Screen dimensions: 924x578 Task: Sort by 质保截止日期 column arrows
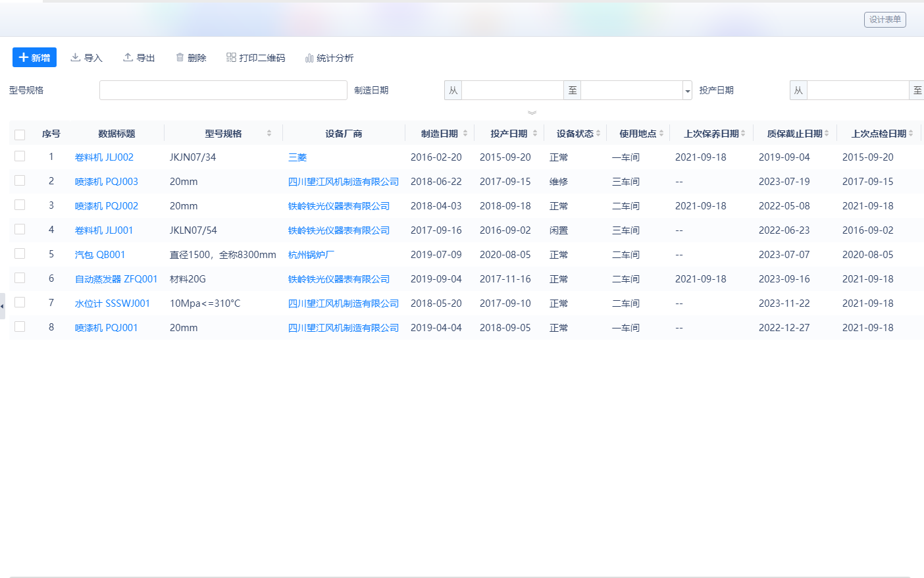[x=827, y=134]
